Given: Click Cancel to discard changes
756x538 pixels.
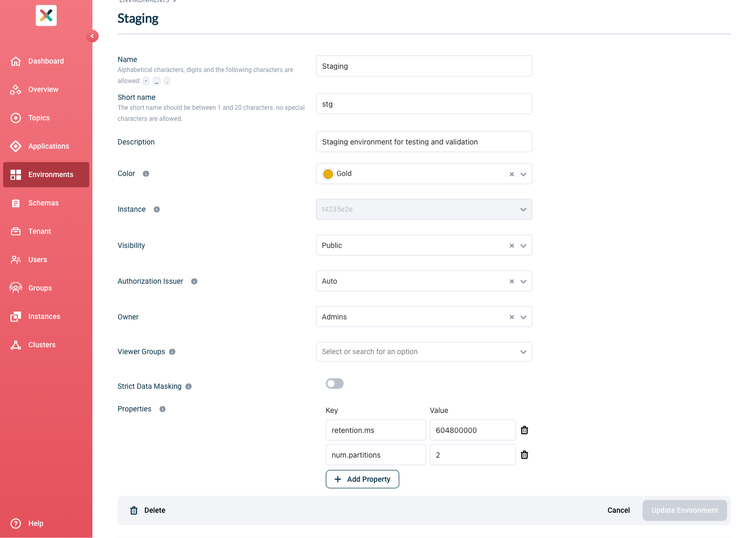Looking at the screenshot, I should click(x=618, y=510).
